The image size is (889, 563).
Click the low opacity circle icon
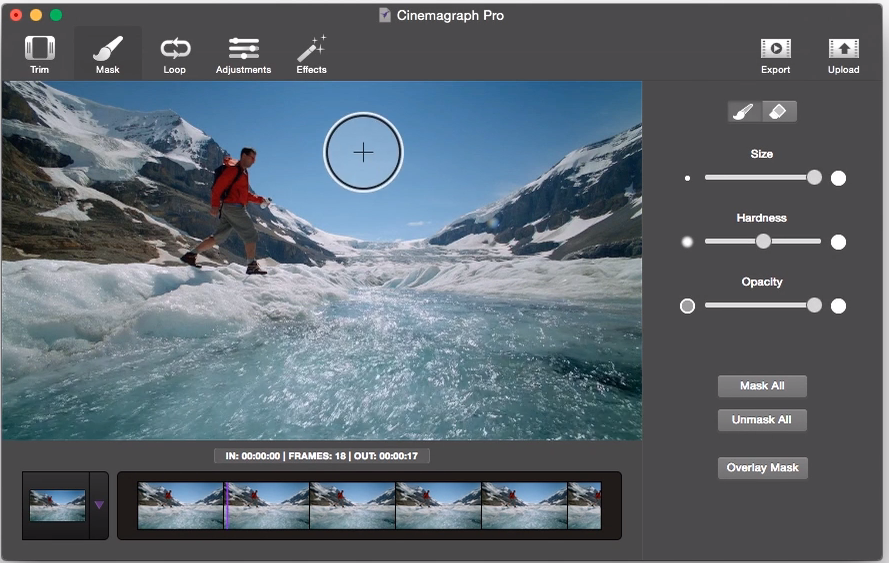pos(687,306)
